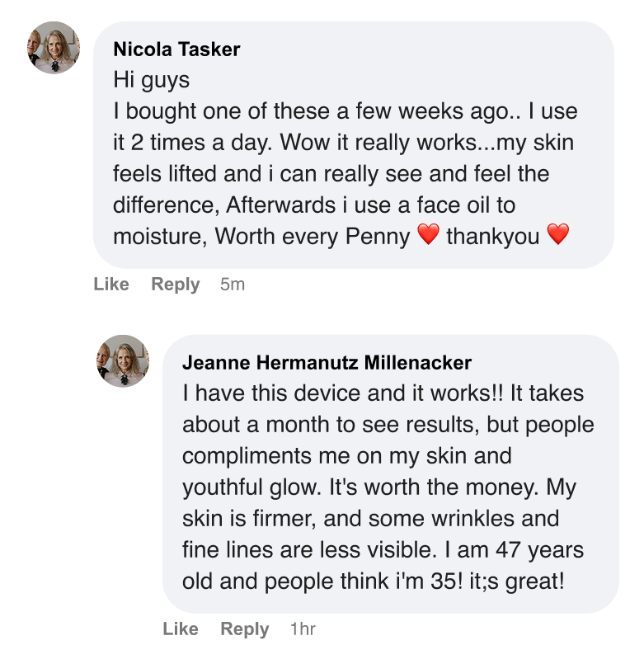
Task: Click the first red heart emoji
Action: (428, 236)
